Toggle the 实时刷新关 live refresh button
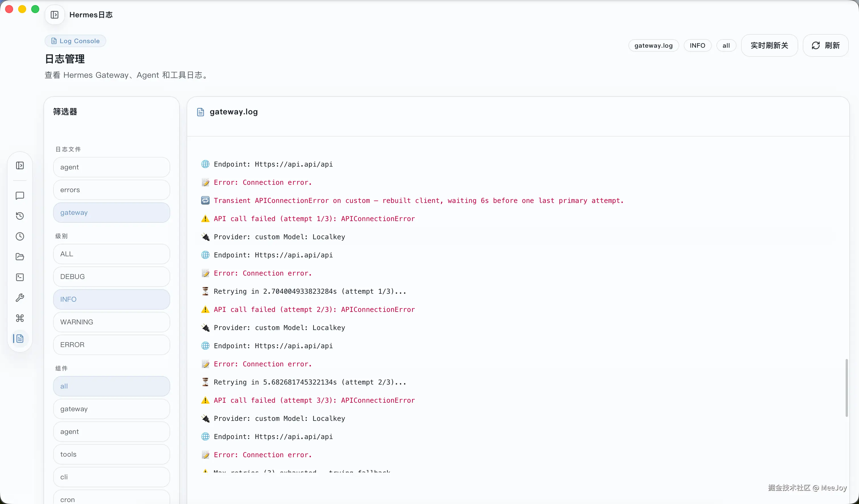This screenshot has height=504, width=859. [x=769, y=45]
